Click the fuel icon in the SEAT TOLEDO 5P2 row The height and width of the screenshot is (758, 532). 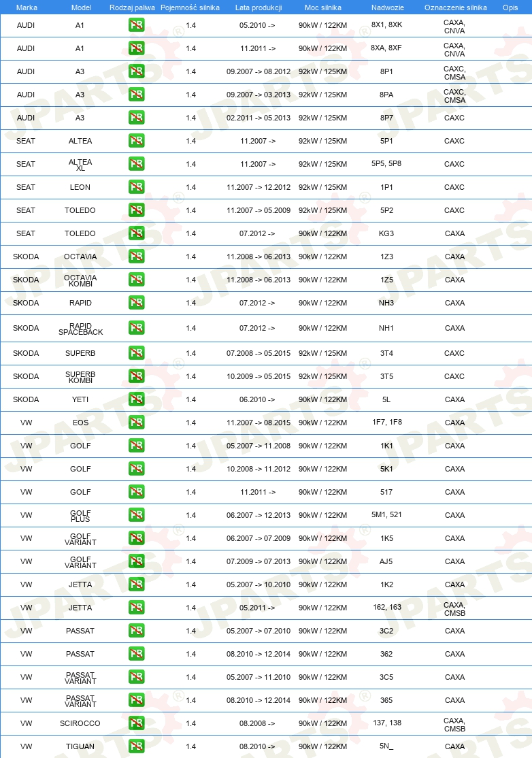(x=136, y=210)
